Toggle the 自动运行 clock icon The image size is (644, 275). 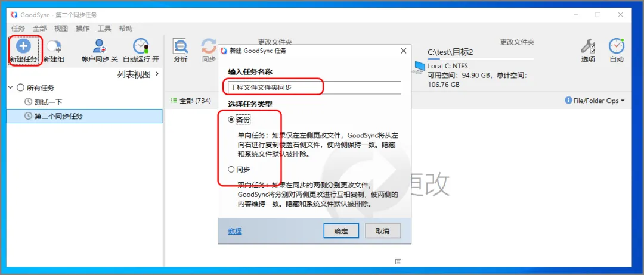coord(141,46)
